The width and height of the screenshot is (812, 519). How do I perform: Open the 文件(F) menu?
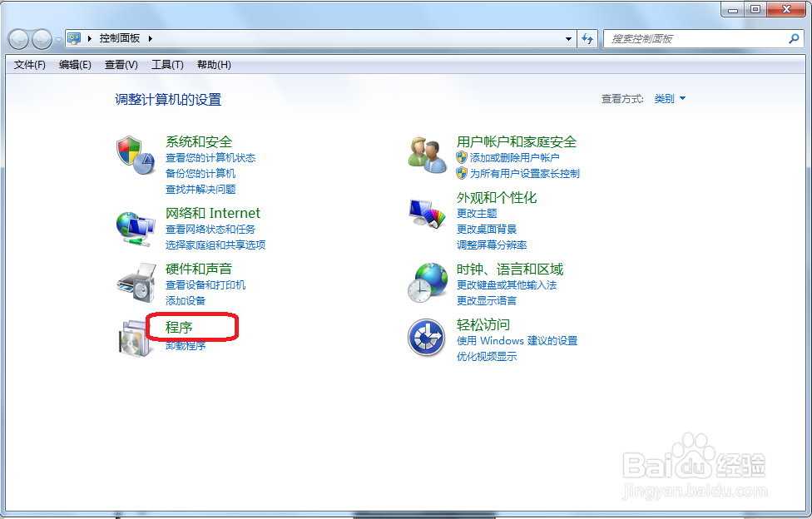29,65
